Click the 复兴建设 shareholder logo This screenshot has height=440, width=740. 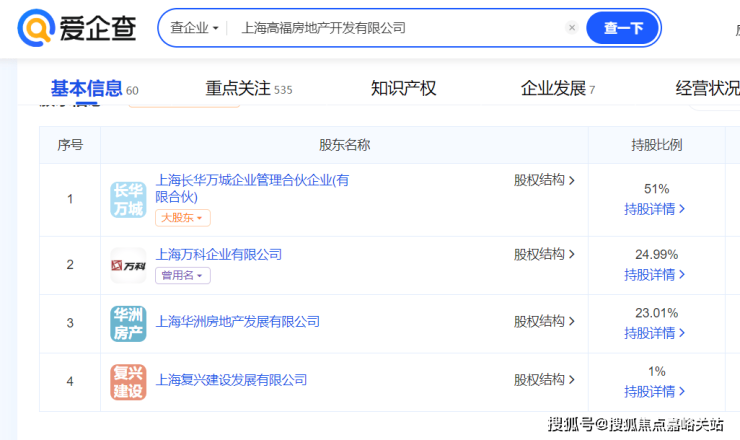point(128,382)
